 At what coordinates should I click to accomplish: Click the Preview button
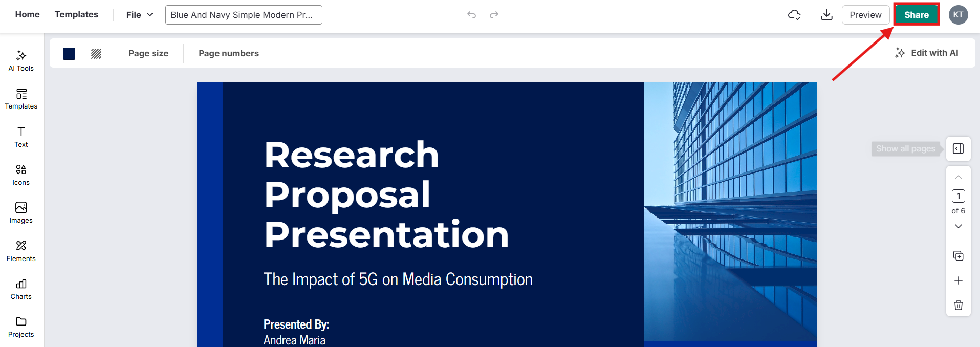(865, 15)
